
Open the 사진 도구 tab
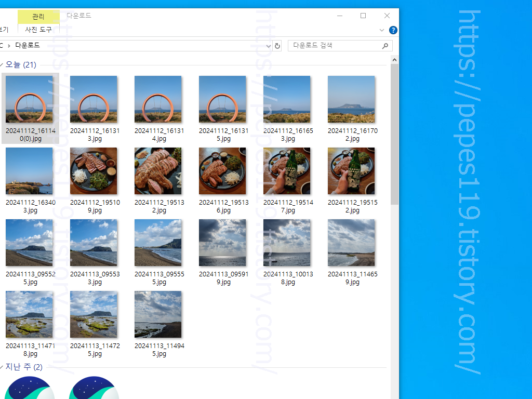click(x=38, y=30)
